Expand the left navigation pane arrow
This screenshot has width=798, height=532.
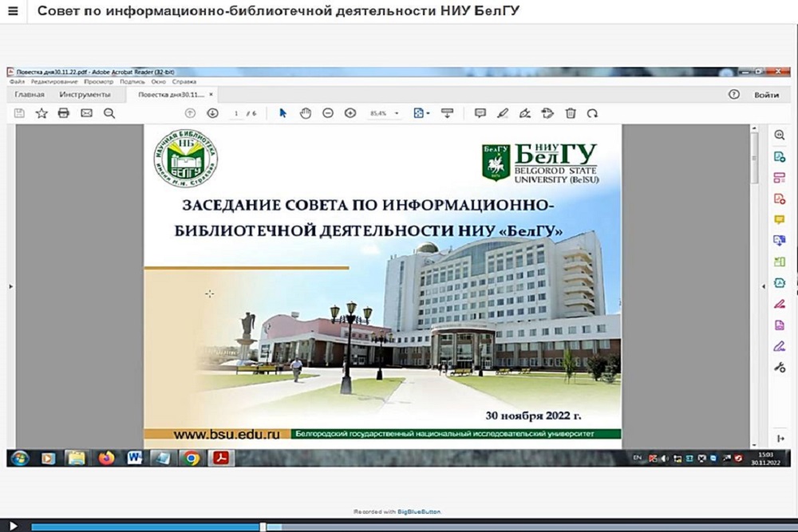pos(10,286)
